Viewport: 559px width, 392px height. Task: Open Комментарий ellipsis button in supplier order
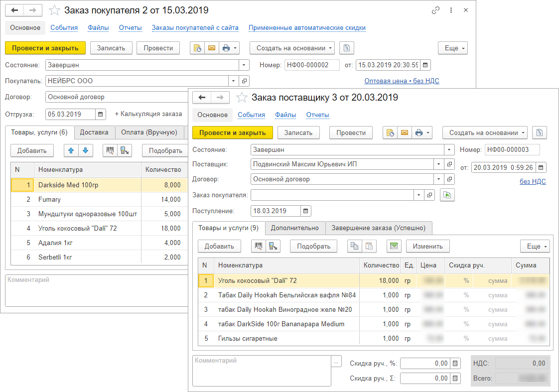[336, 362]
